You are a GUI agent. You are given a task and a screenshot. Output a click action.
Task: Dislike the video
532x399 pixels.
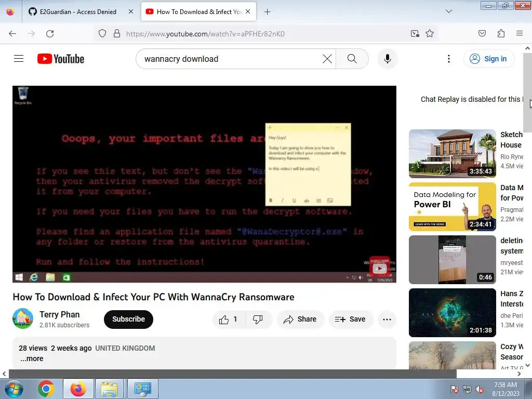(258, 320)
